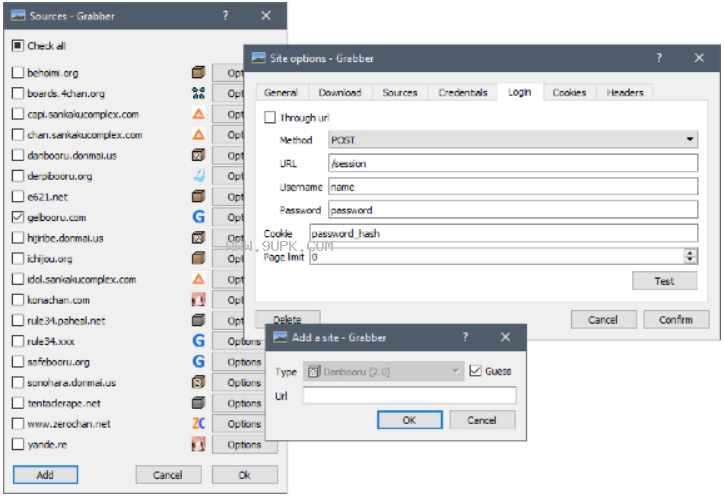Click the e621.net box icon

click(x=198, y=197)
